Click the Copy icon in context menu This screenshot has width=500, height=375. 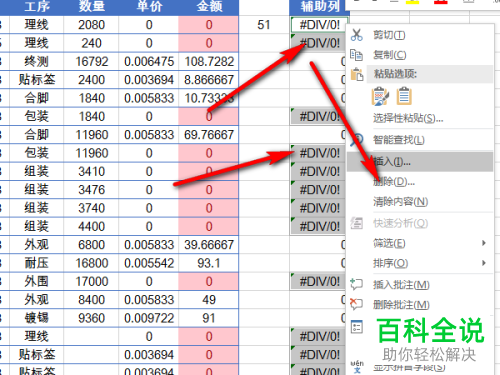[x=356, y=55]
